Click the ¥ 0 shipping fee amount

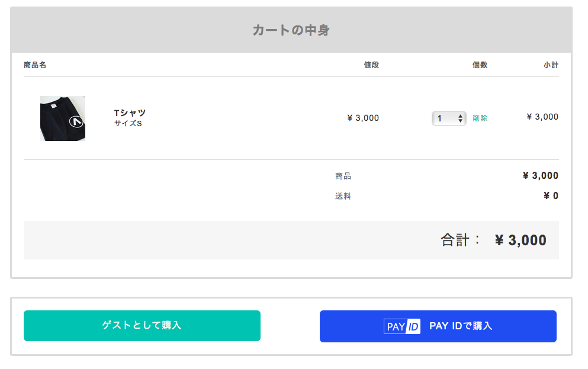pyautogui.click(x=551, y=196)
